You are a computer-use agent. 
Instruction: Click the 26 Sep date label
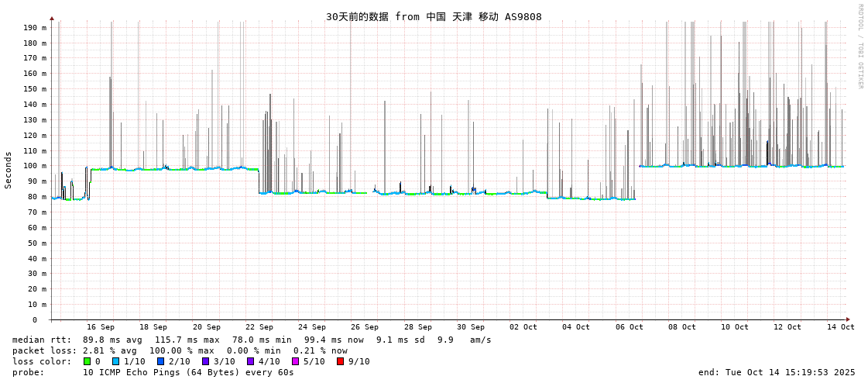pos(365,327)
